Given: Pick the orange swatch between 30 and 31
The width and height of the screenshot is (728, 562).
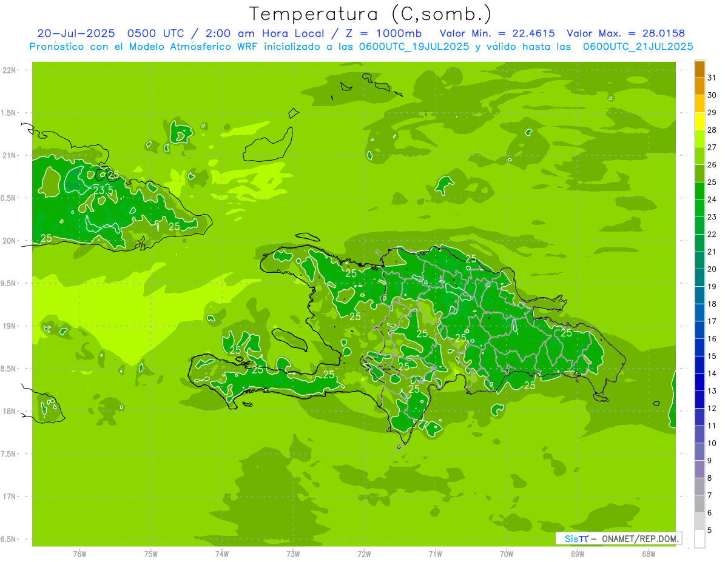Looking at the screenshot, I should click(699, 86).
